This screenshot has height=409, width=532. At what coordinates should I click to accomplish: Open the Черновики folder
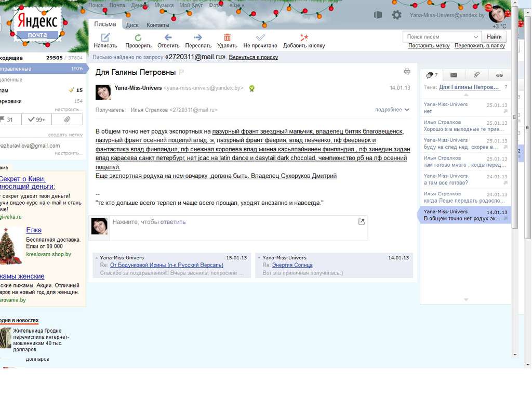click(x=42, y=101)
